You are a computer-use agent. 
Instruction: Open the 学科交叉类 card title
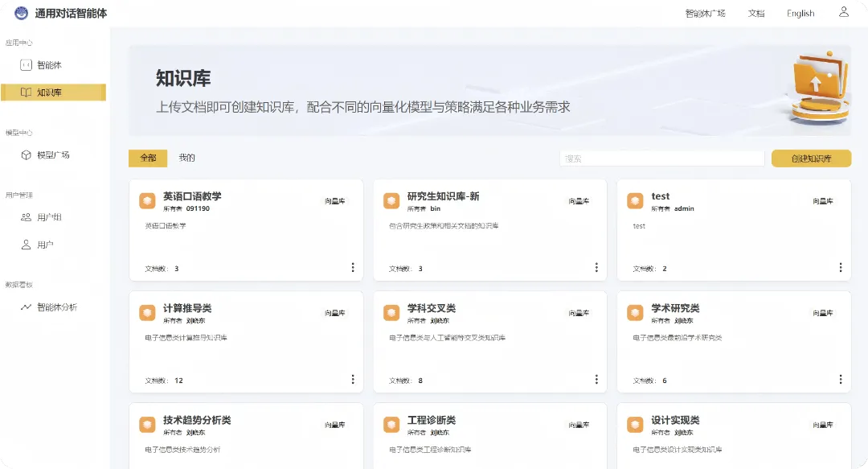432,308
